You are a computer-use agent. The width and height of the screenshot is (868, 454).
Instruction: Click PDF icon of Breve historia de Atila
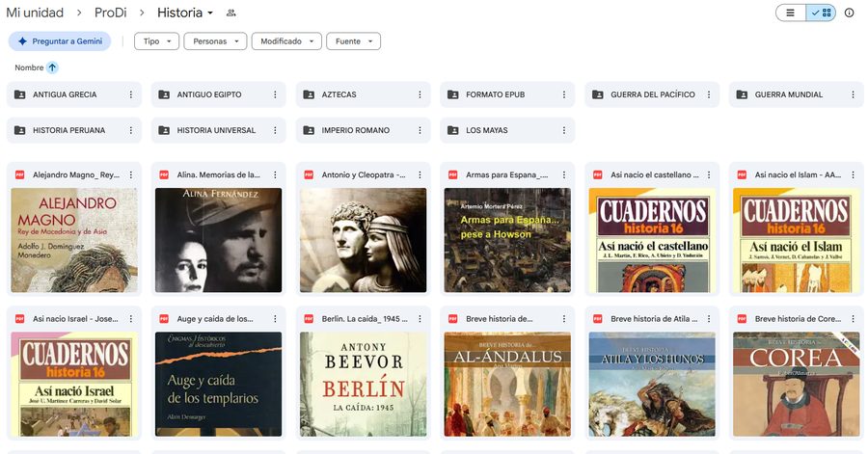pos(597,319)
